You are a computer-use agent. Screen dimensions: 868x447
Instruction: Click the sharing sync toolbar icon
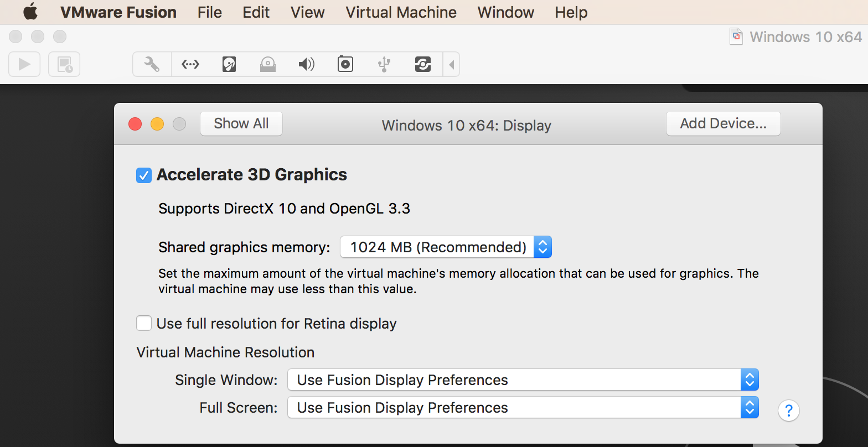point(423,64)
